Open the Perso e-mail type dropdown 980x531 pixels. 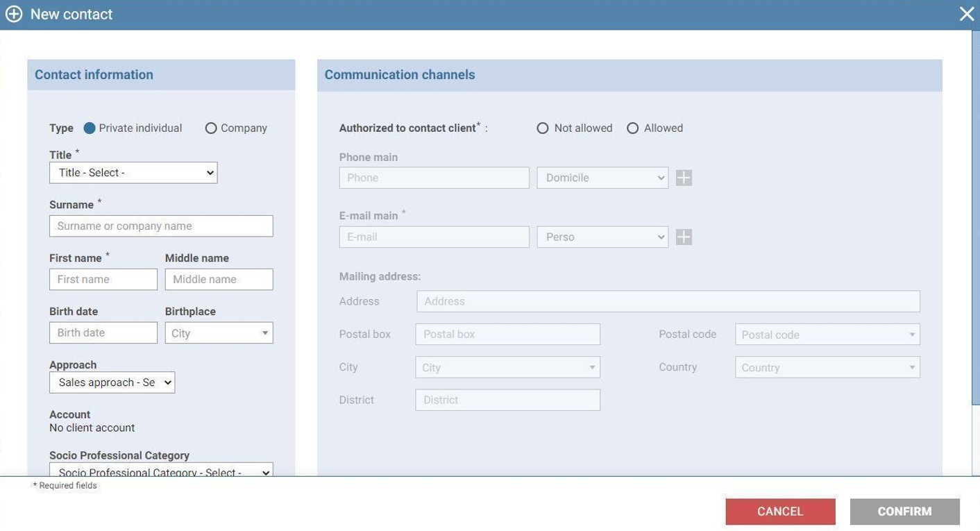point(602,237)
